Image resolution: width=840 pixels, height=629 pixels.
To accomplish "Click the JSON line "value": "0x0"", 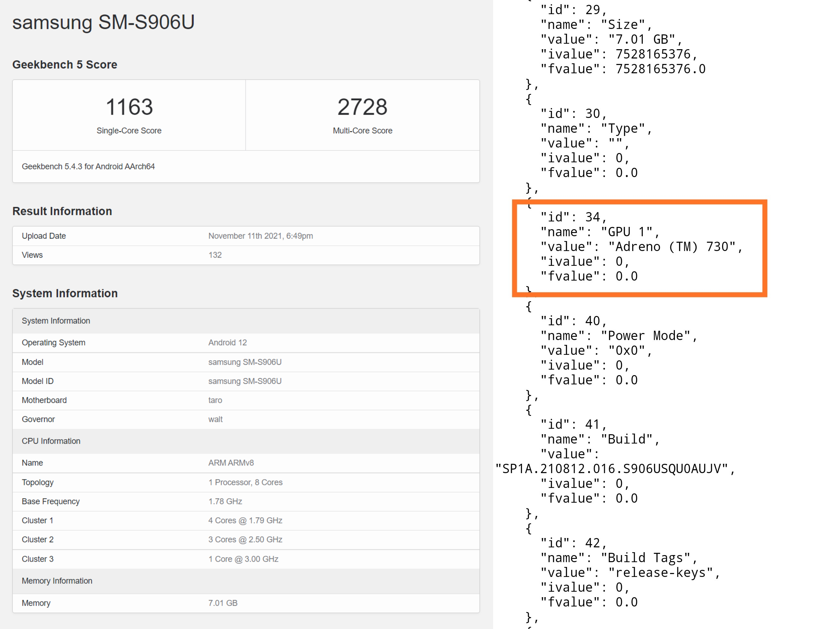I will coord(596,350).
